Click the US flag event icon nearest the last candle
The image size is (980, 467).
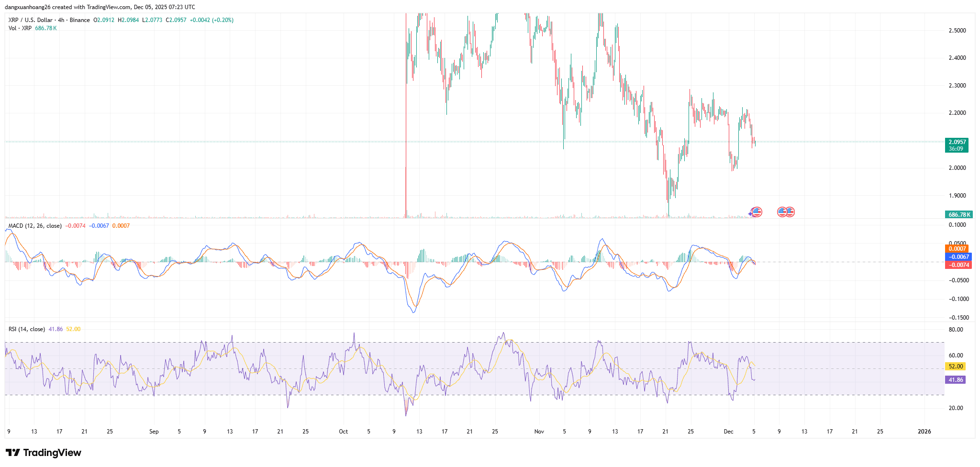pyautogui.click(x=757, y=212)
